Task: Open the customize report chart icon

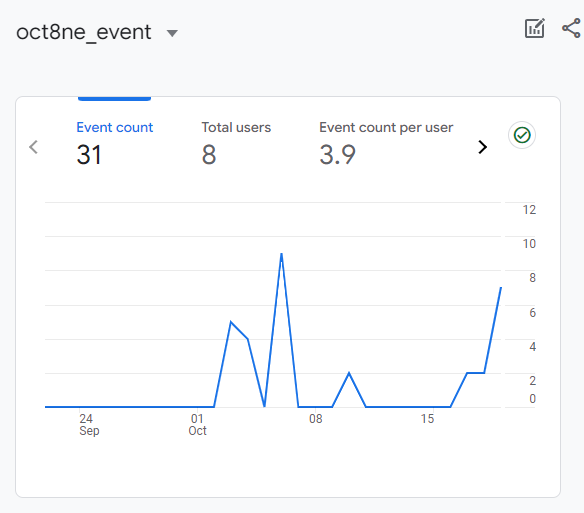Action: click(x=534, y=28)
